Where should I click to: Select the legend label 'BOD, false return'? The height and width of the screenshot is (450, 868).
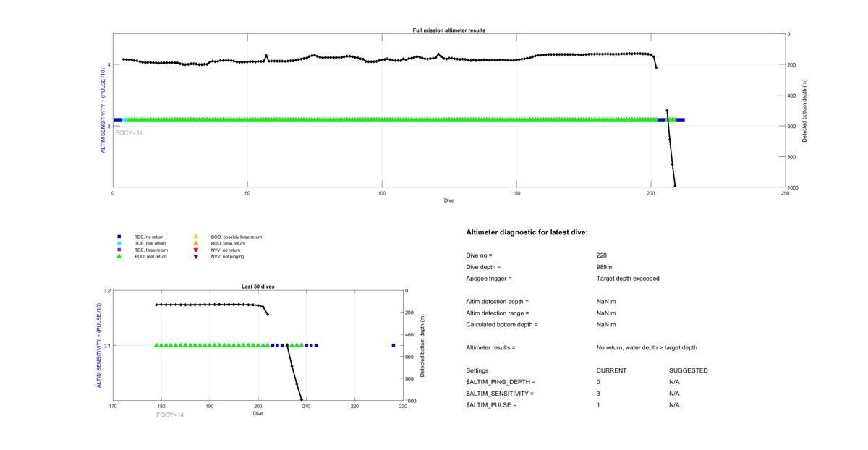click(228, 243)
